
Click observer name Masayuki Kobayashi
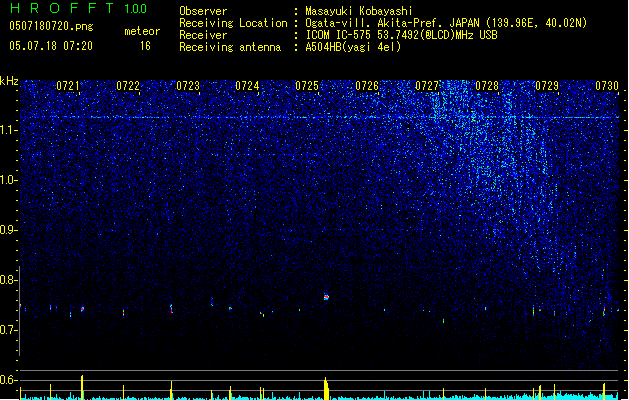pos(359,11)
